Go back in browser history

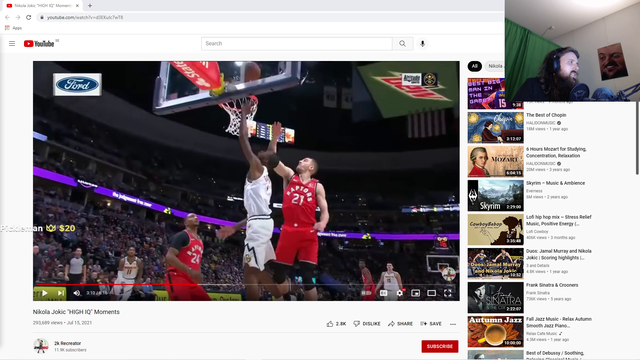coord(7,17)
